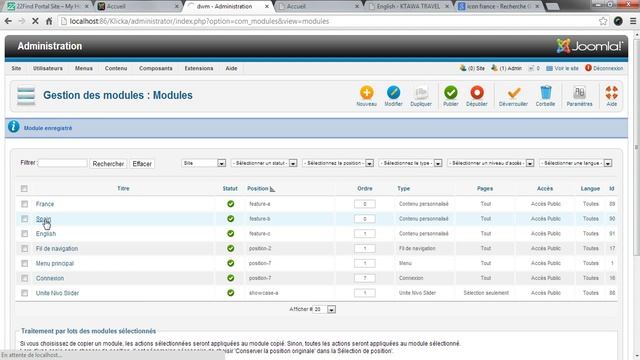Switch to icon france - Recherche tab
This screenshot has height=360, width=640.
tap(499, 6)
